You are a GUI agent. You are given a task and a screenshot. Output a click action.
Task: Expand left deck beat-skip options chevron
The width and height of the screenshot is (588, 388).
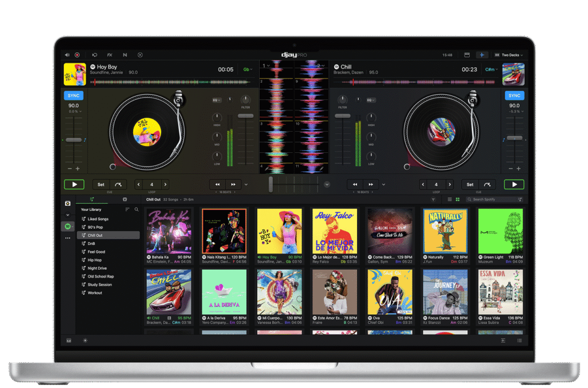[x=246, y=185]
